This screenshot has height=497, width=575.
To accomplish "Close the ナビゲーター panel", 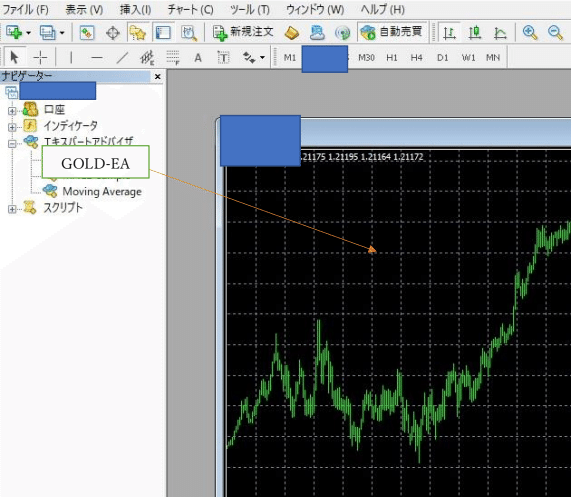I will [158, 77].
